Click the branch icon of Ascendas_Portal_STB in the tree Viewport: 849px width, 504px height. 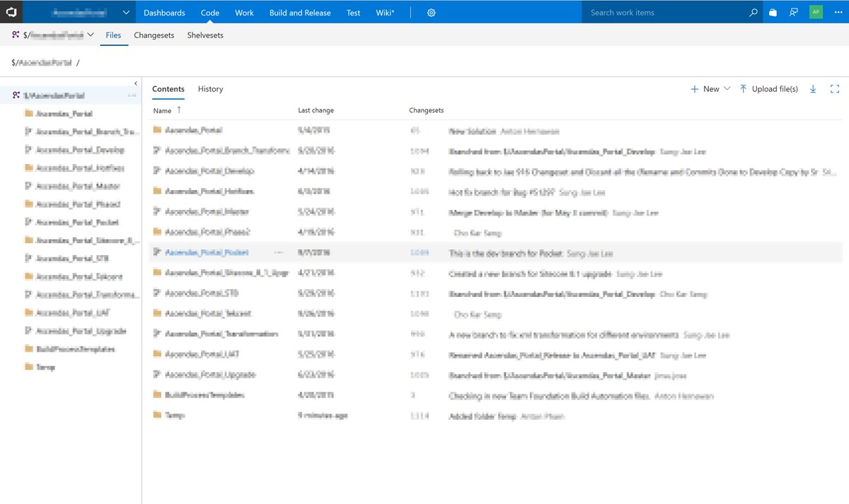click(x=29, y=259)
